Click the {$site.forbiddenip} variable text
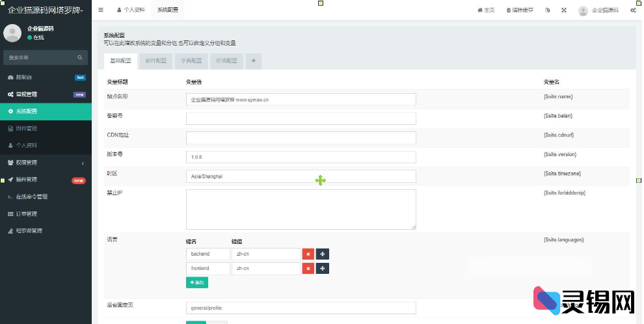Viewport: 644px width, 324px height. (565, 193)
